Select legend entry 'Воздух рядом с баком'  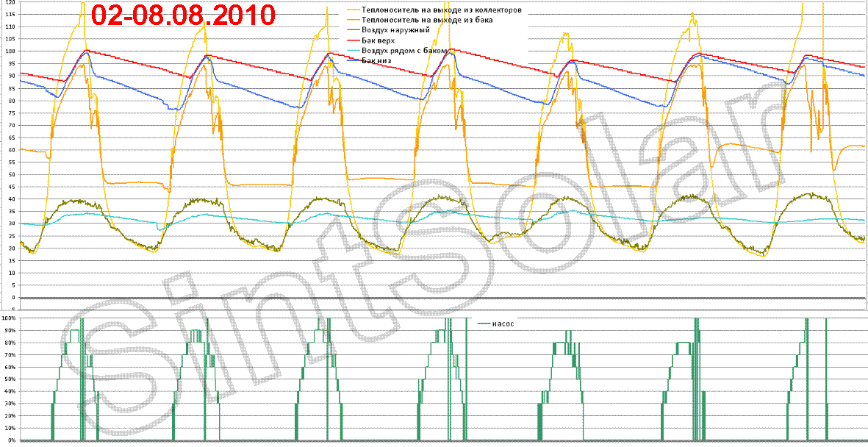pyautogui.click(x=403, y=50)
